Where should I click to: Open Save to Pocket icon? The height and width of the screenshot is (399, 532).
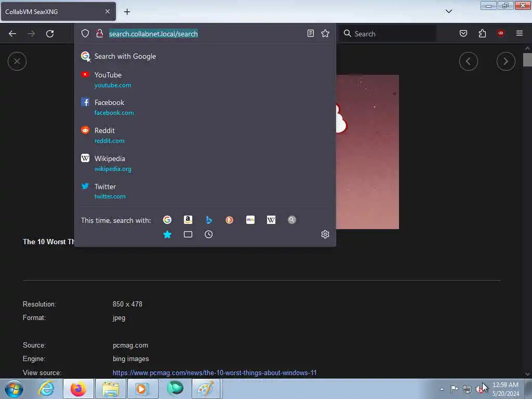[x=463, y=33]
